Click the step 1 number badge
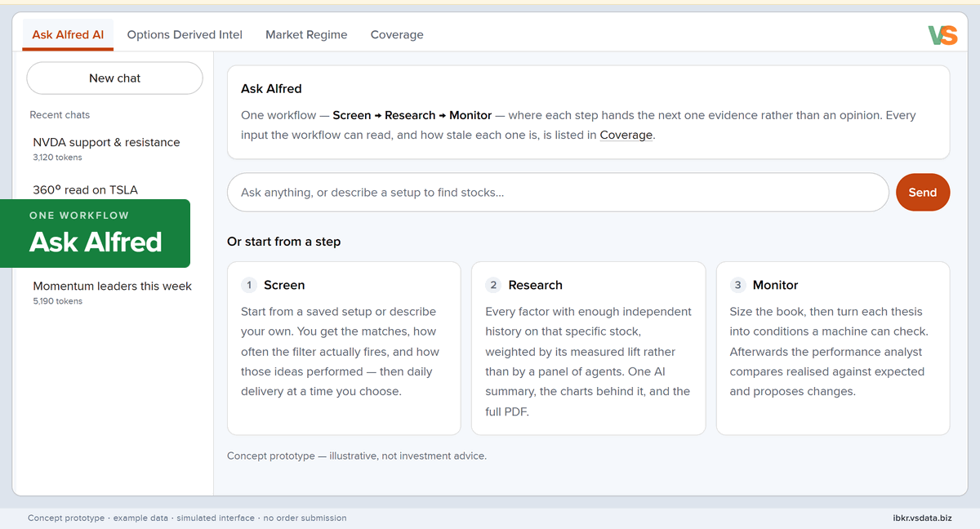The height and width of the screenshot is (529, 980). (x=249, y=285)
